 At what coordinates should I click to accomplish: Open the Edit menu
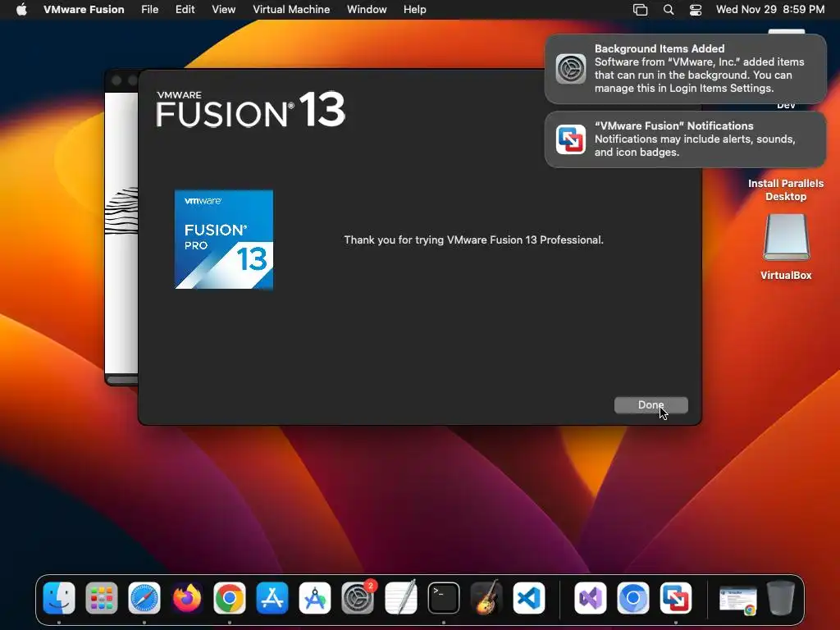click(185, 10)
